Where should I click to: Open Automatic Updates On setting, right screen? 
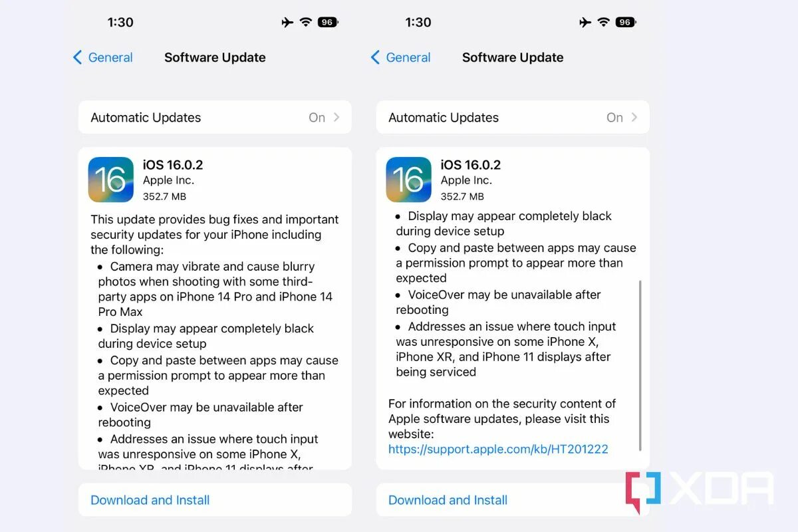(513, 117)
